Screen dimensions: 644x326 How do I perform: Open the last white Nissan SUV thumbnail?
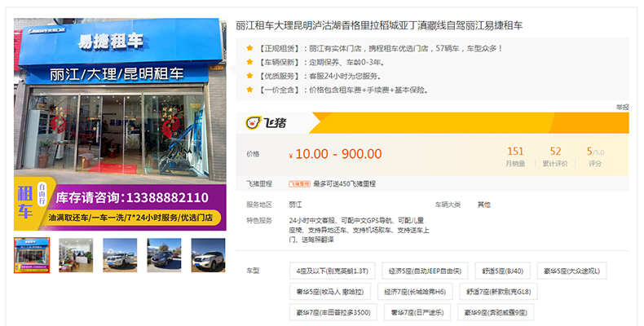pos(208,255)
